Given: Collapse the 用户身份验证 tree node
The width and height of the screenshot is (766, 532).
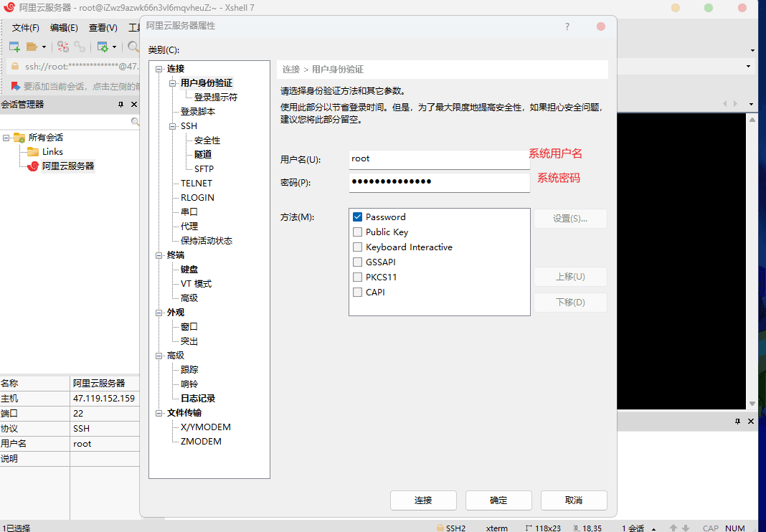Looking at the screenshot, I should pyautogui.click(x=172, y=84).
